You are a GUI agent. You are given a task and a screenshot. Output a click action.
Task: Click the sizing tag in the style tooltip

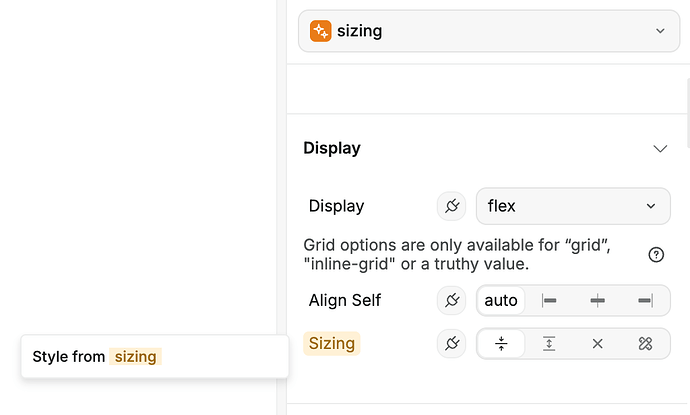coord(135,356)
